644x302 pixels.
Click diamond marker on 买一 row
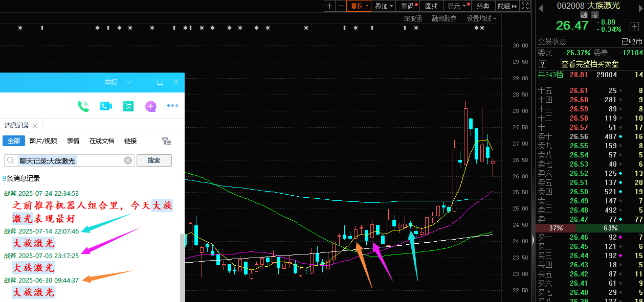(x=621, y=237)
